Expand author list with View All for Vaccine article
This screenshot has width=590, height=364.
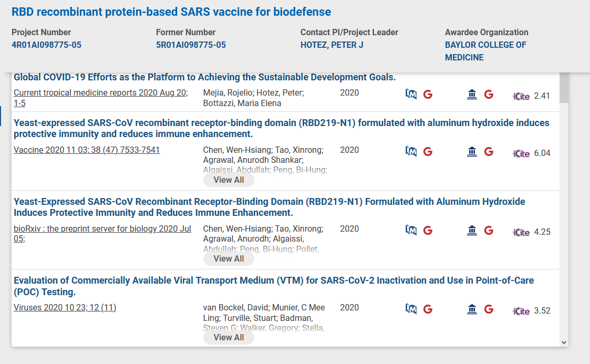coord(229,180)
